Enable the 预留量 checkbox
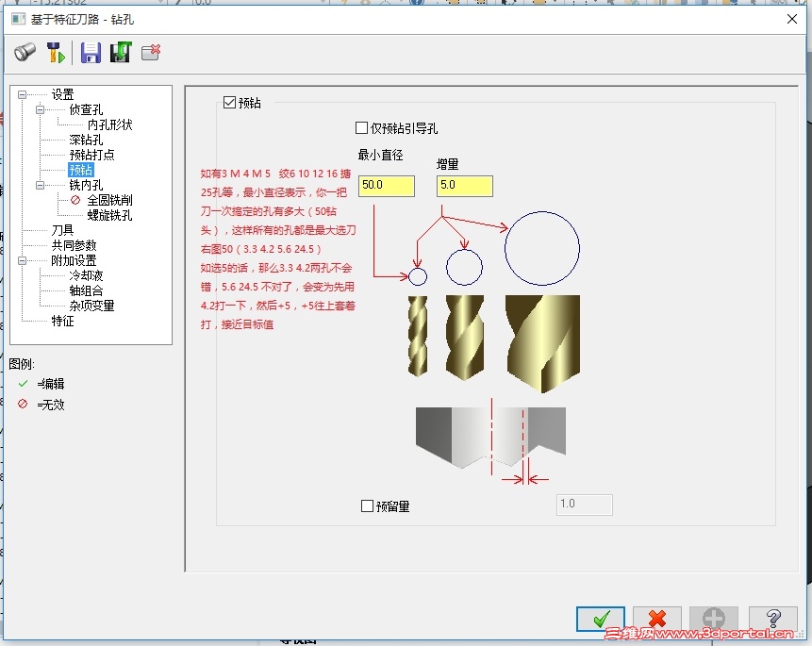 coord(367,505)
